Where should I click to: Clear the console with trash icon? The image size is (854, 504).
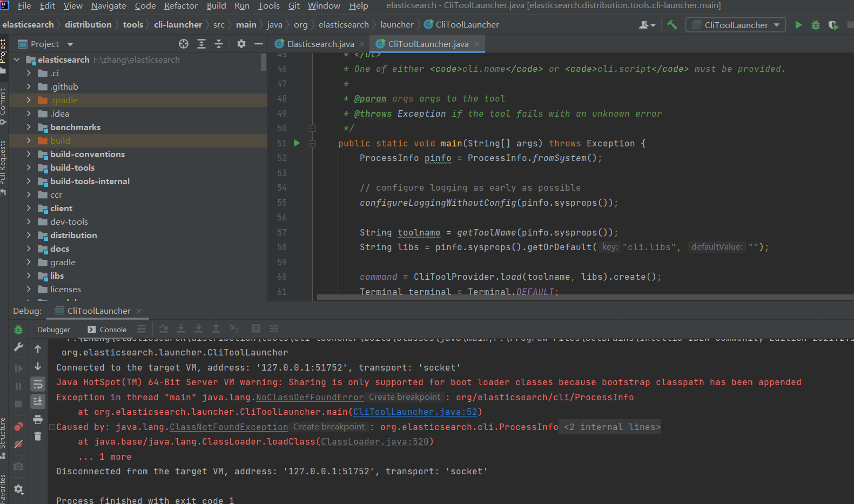38,436
